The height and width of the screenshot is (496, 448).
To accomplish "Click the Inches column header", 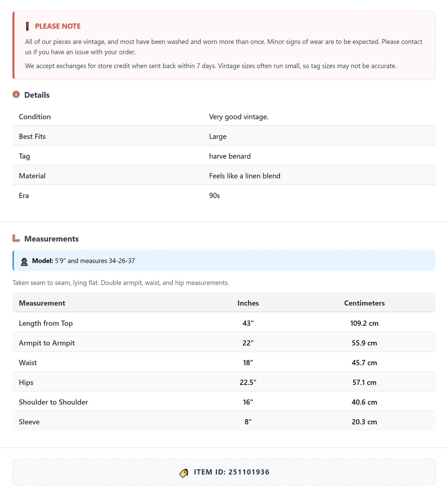I will coord(248,303).
